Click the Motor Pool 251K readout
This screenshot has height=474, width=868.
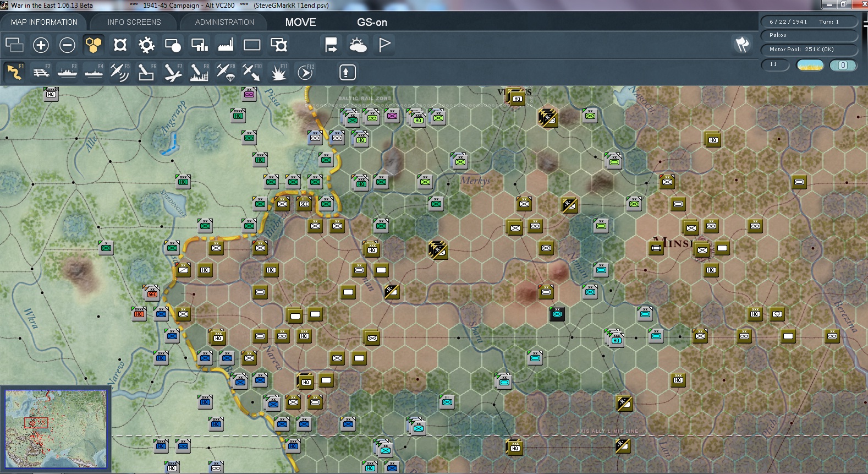(809, 50)
